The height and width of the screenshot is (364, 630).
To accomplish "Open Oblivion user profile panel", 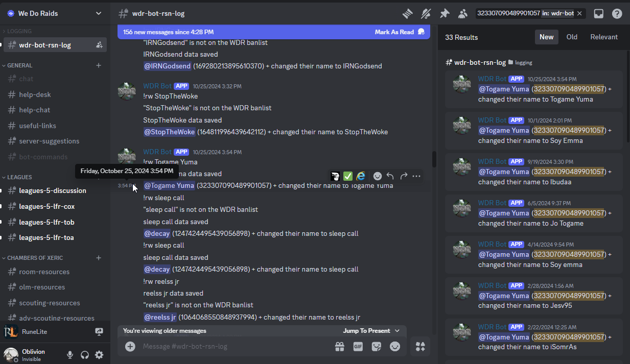I will (32, 355).
